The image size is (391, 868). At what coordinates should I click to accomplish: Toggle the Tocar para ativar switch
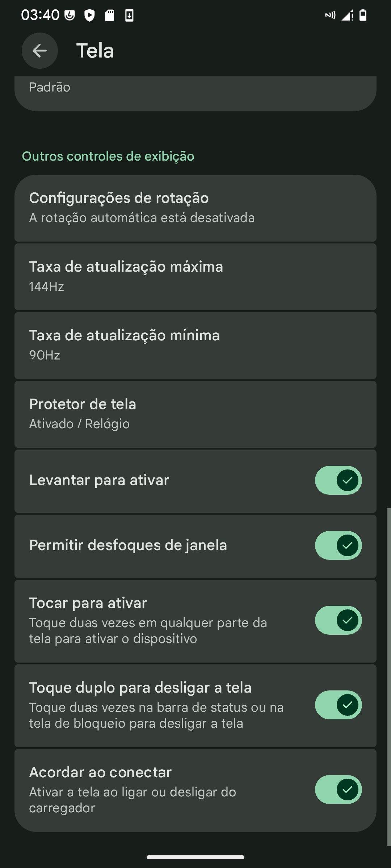coord(338,620)
